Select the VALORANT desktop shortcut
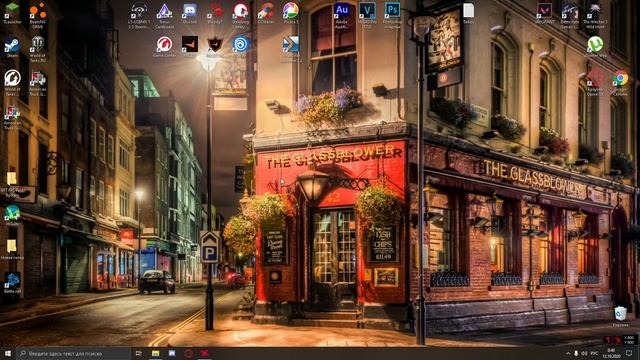640x360 pixels. (x=544, y=10)
